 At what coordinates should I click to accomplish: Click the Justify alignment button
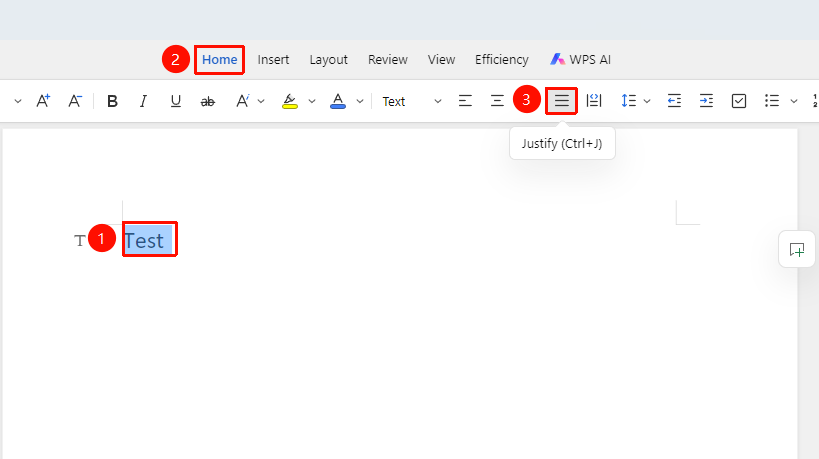[x=561, y=101]
